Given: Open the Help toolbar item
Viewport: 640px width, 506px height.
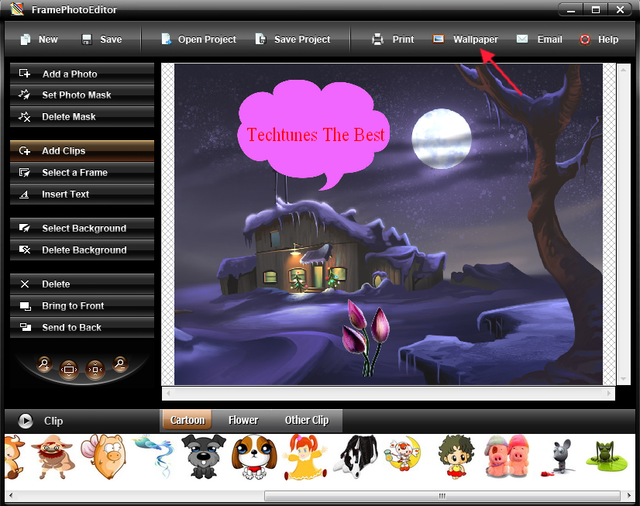Looking at the screenshot, I should point(598,40).
